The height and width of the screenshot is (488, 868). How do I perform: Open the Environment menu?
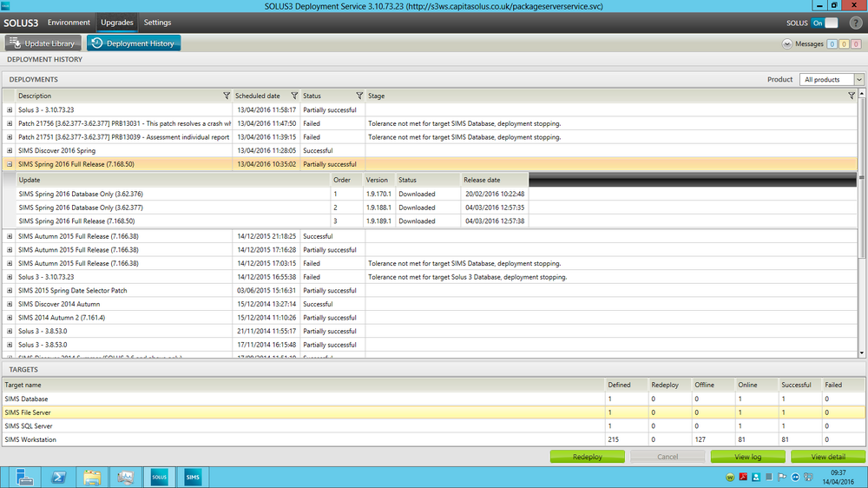point(69,23)
